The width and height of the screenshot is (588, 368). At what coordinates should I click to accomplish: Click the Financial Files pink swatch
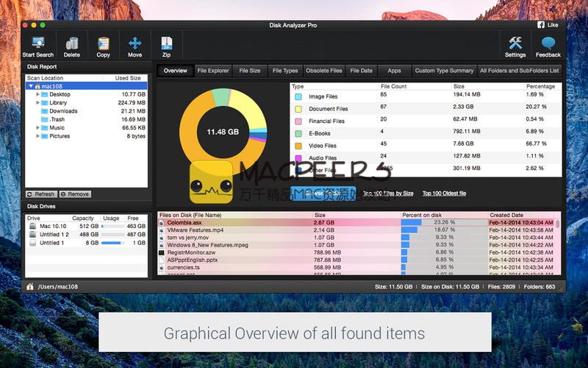pos(298,121)
